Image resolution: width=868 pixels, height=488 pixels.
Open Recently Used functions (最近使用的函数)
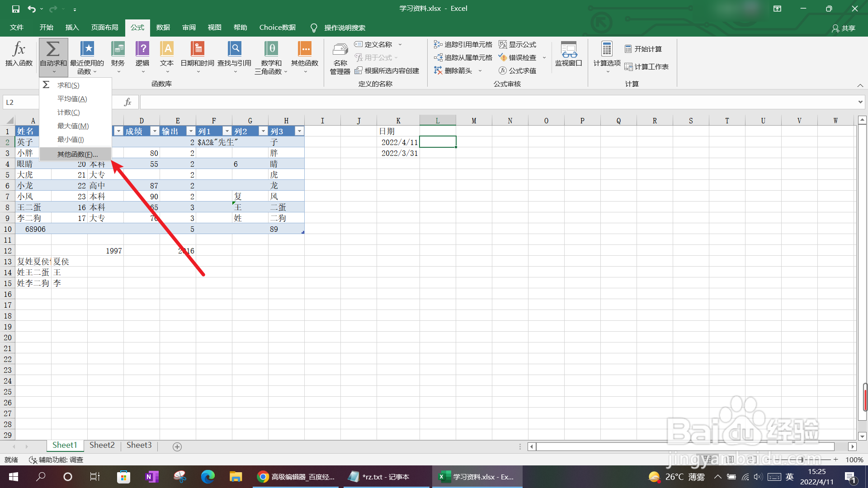87,58
